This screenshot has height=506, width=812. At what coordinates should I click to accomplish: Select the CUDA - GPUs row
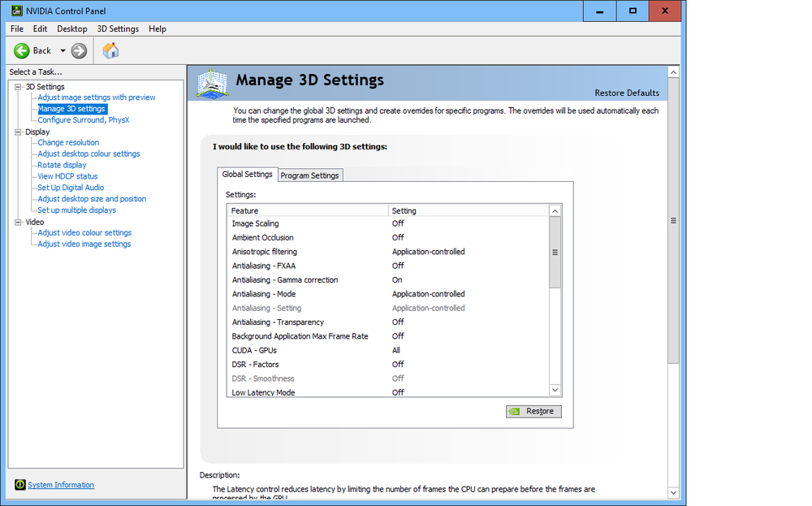point(388,351)
